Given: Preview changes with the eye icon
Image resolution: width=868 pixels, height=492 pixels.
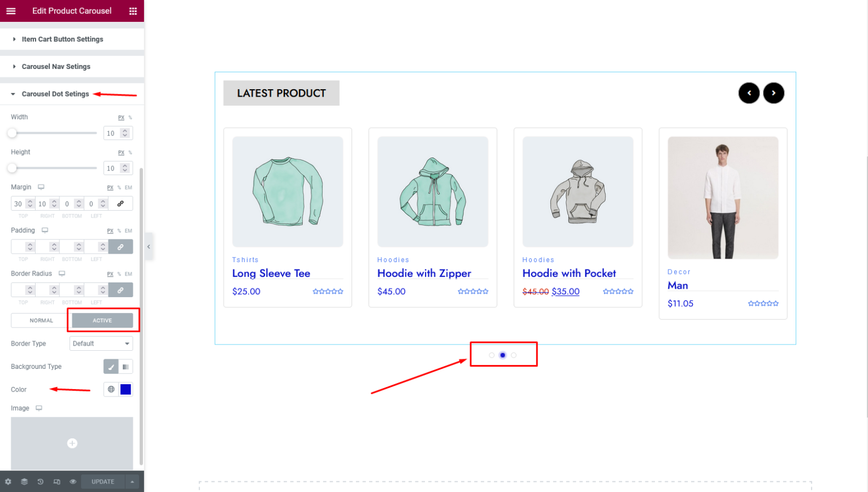Looking at the screenshot, I should point(73,481).
